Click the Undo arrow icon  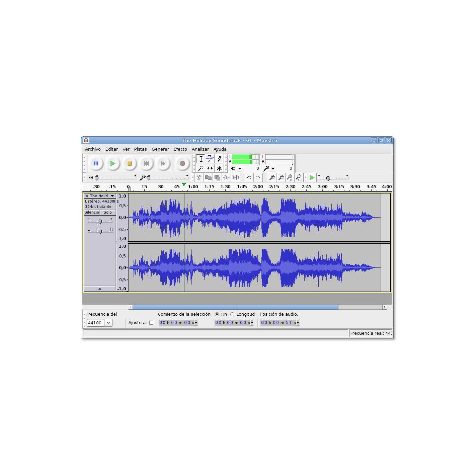pos(249,178)
